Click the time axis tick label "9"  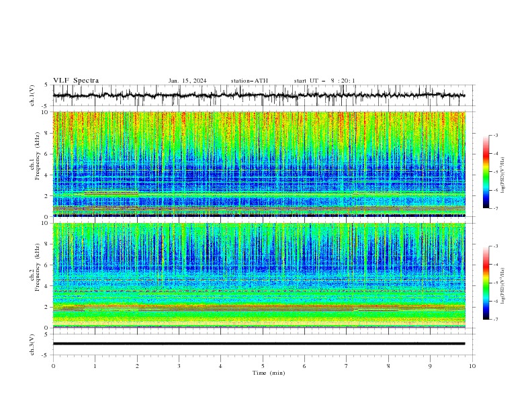[430, 366]
